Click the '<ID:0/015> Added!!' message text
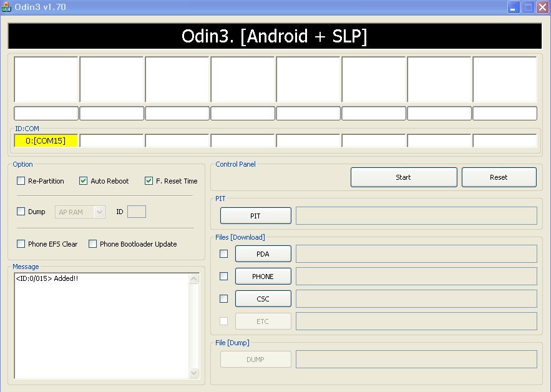This screenshot has height=392, width=551. coord(47,278)
